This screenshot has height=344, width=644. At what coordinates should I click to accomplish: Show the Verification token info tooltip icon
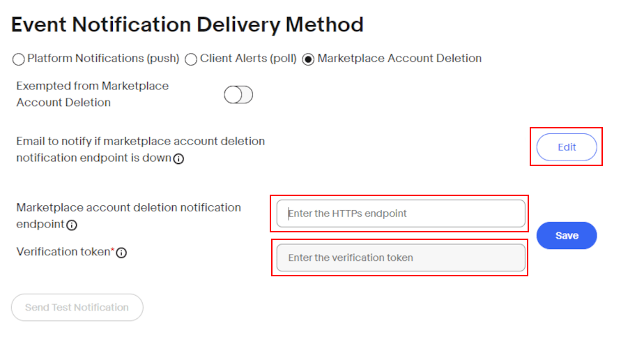pyautogui.click(x=121, y=253)
